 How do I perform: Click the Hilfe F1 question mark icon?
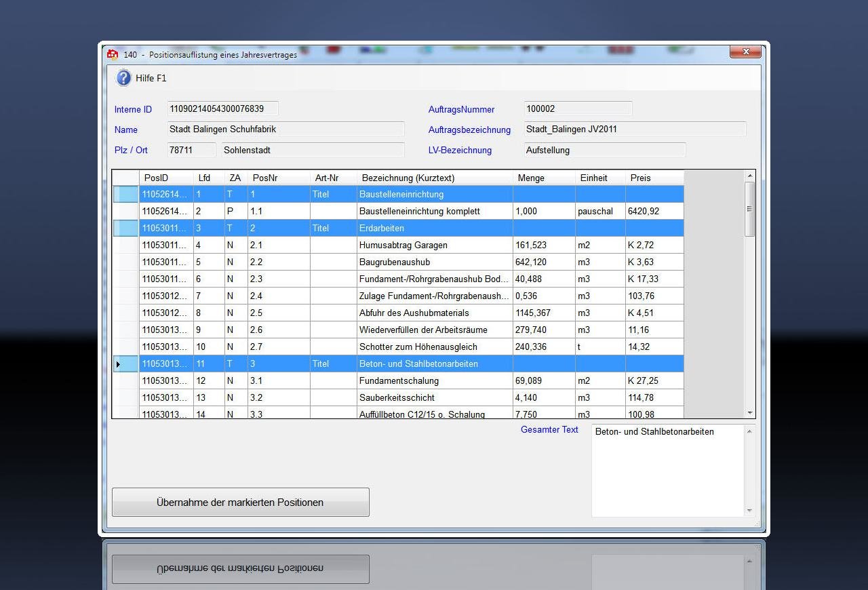(123, 78)
